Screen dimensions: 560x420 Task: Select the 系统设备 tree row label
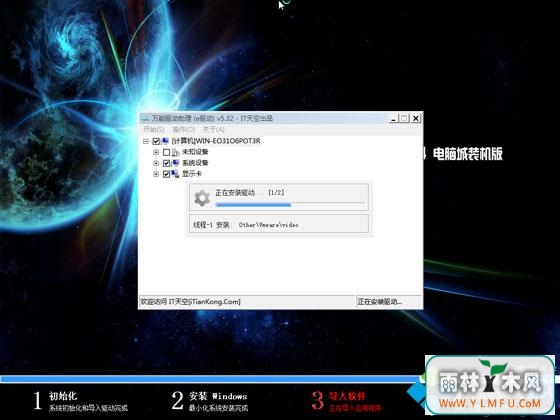195,163
